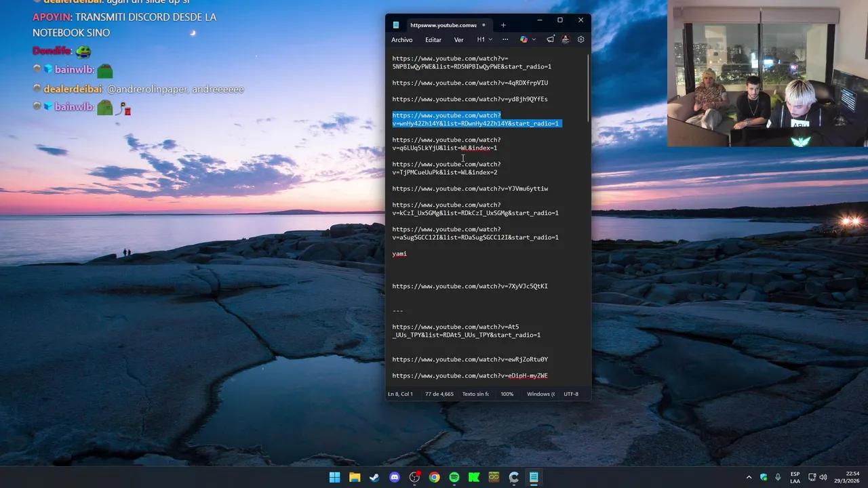Open the Copilot AI menu in Notepad
The image size is (868, 488).
[524, 39]
